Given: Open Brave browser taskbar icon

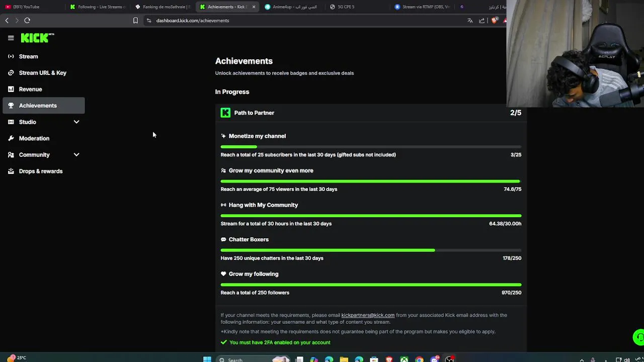Looking at the screenshot, I should (389, 359).
